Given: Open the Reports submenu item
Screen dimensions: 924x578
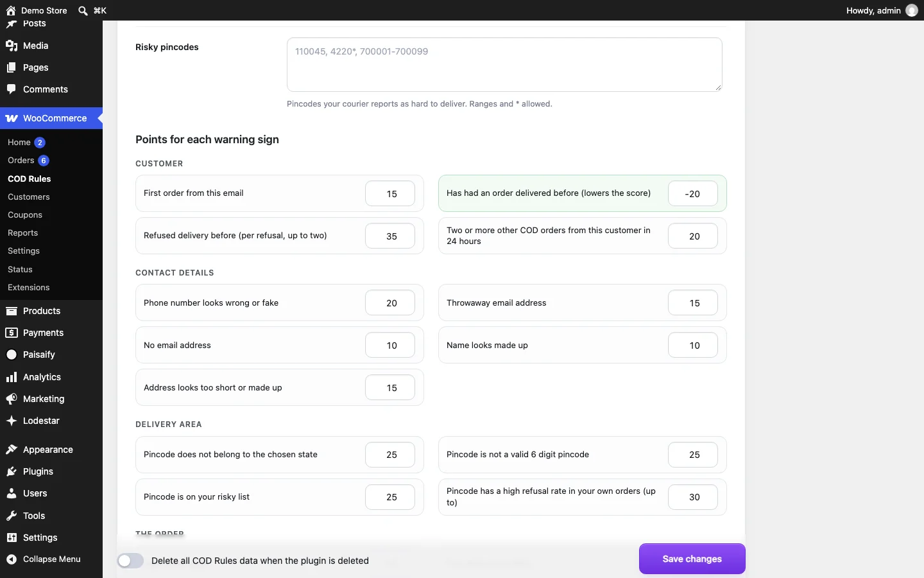Looking at the screenshot, I should (x=23, y=233).
